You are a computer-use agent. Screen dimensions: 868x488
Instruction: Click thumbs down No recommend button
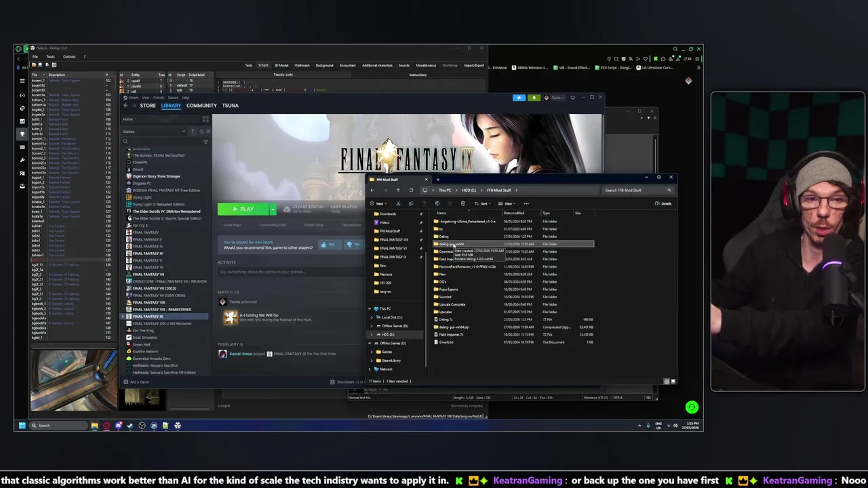[353, 245]
